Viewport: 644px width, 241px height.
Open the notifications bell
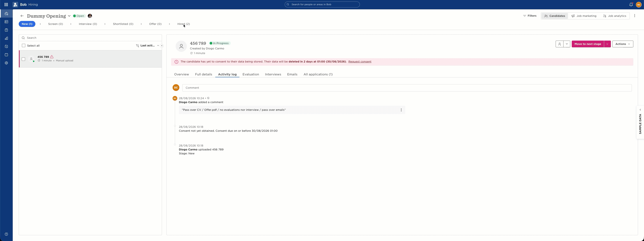pyautogui.click(x=631, y=4)
